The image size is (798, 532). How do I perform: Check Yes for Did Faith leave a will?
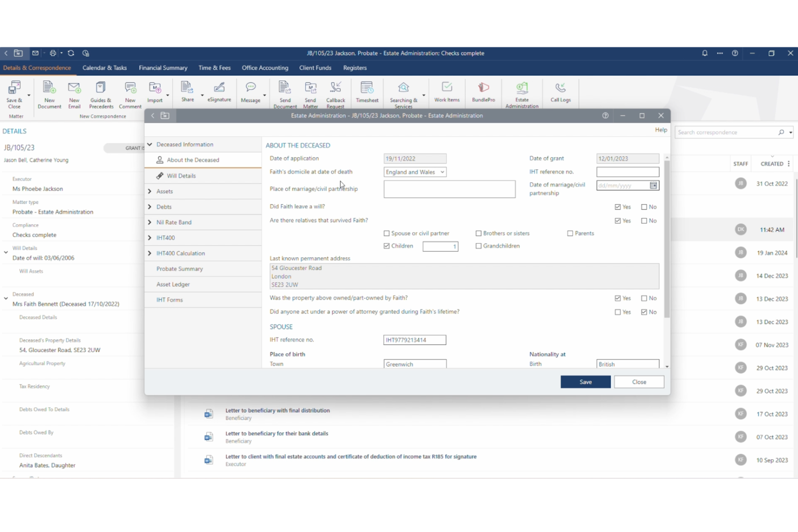[x=618, y=207]
